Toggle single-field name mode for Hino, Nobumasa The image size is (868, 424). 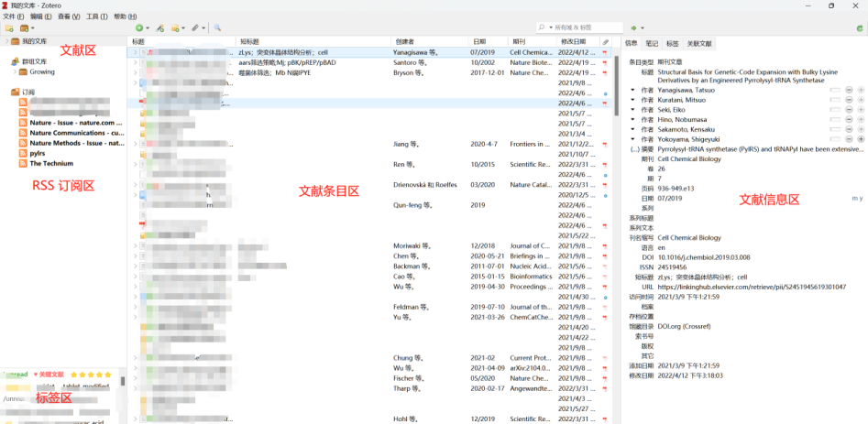click(835, 119)
